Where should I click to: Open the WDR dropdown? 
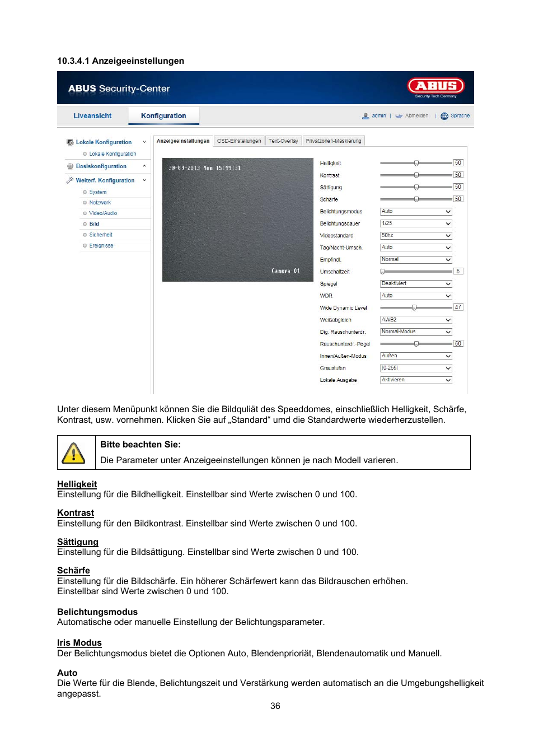click(416, 296)
